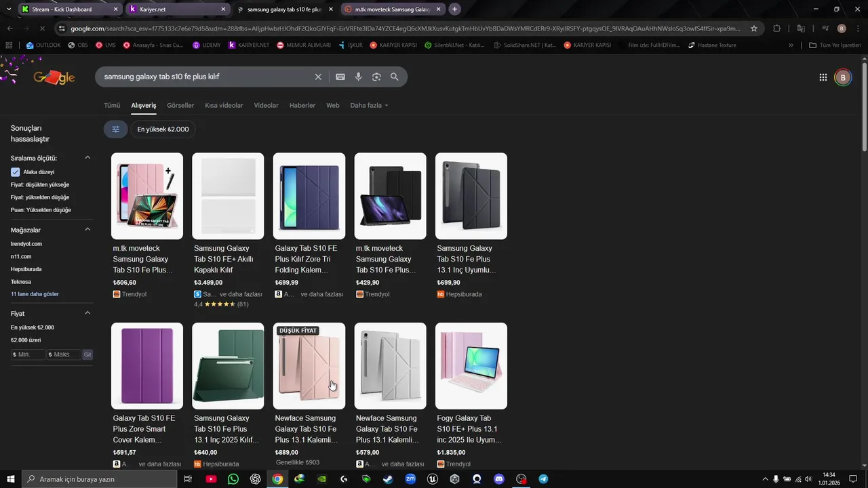868x488 pixels.
Task: Filter by store n11.com
Action: coord(21,256)
